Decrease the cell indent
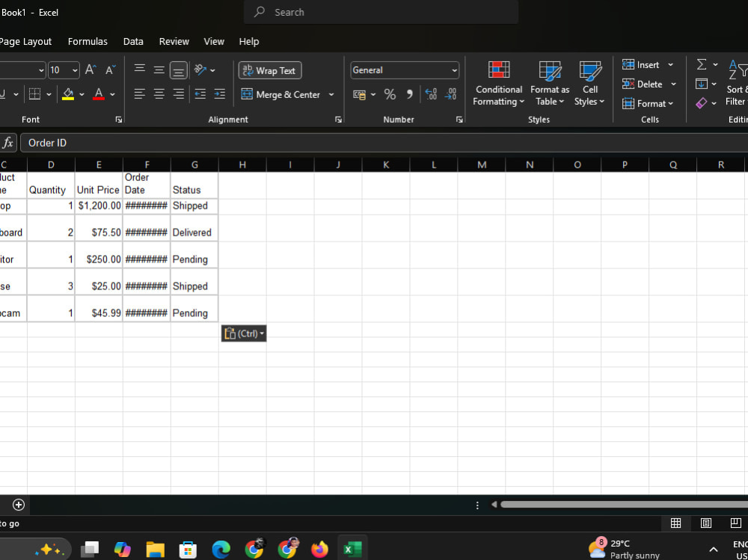 coord(200,94)
